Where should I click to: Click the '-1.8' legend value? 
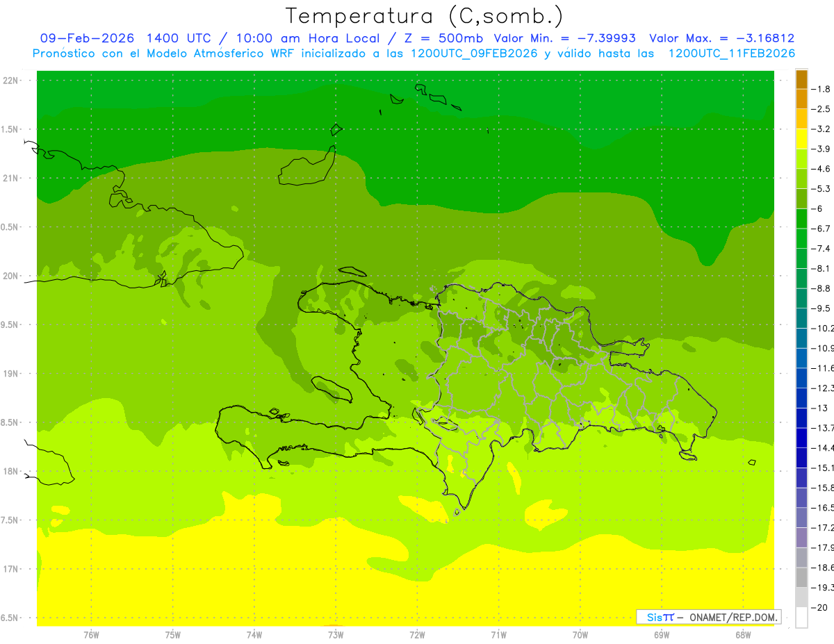point(821,89)
